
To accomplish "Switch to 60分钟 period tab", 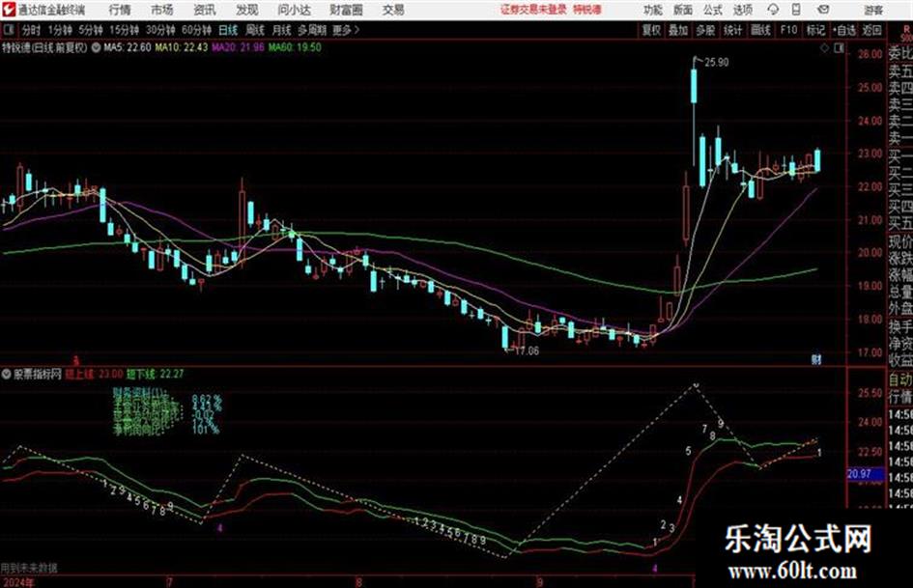I will point(196,30).
